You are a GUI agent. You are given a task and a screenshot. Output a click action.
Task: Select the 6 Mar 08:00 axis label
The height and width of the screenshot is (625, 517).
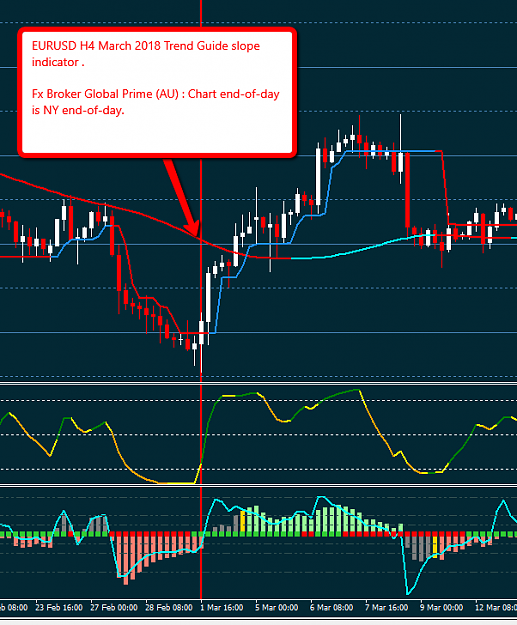point(332,608)
